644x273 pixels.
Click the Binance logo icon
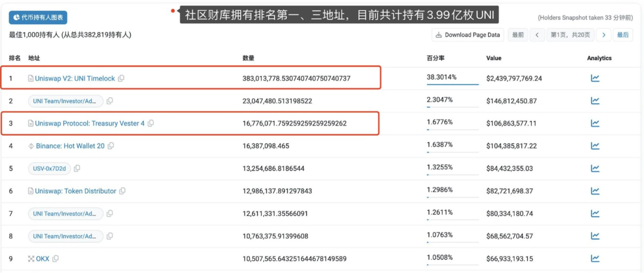[31, 146]
